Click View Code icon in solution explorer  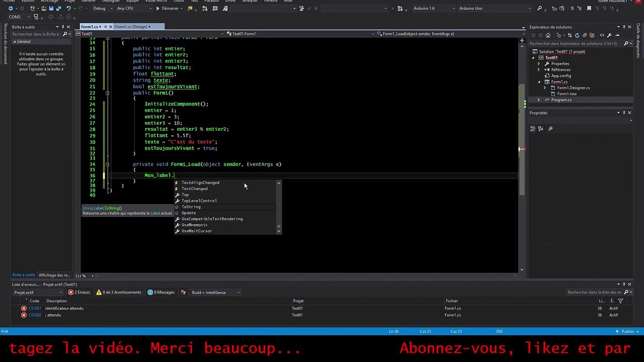click(x=602, y=35)
